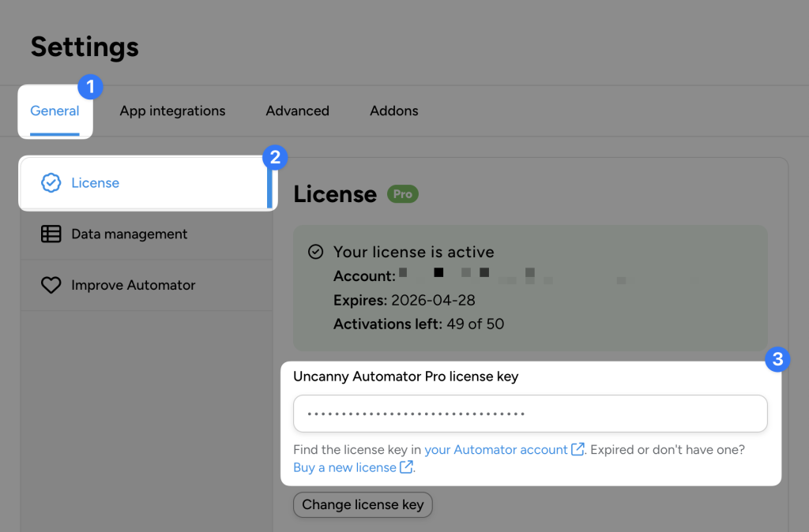Click the heart icon beside Improve Automator
Viewport: 809px width, 532px height.
coord(51,285)
